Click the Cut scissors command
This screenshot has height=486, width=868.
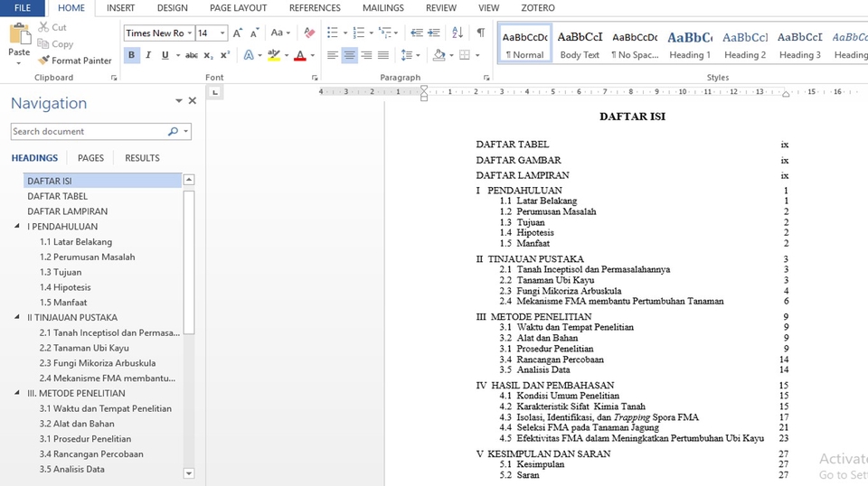coord(52,27)
